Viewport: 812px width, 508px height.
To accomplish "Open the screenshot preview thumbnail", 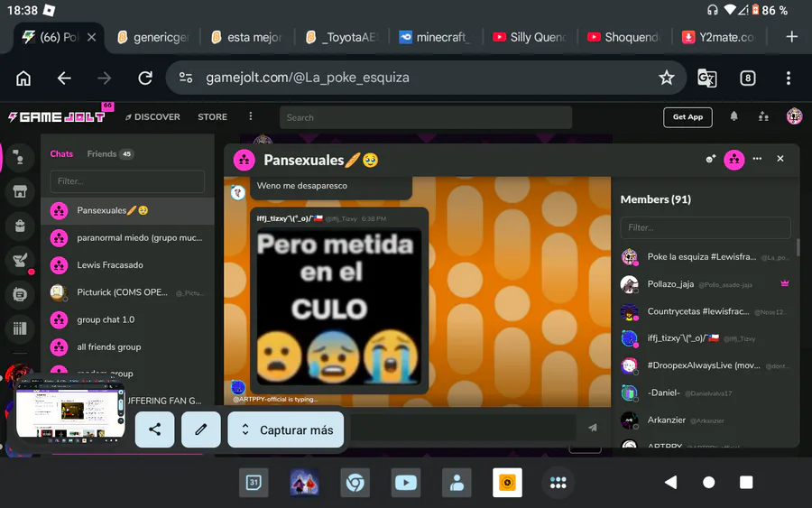I will click(x=69, y=412).
